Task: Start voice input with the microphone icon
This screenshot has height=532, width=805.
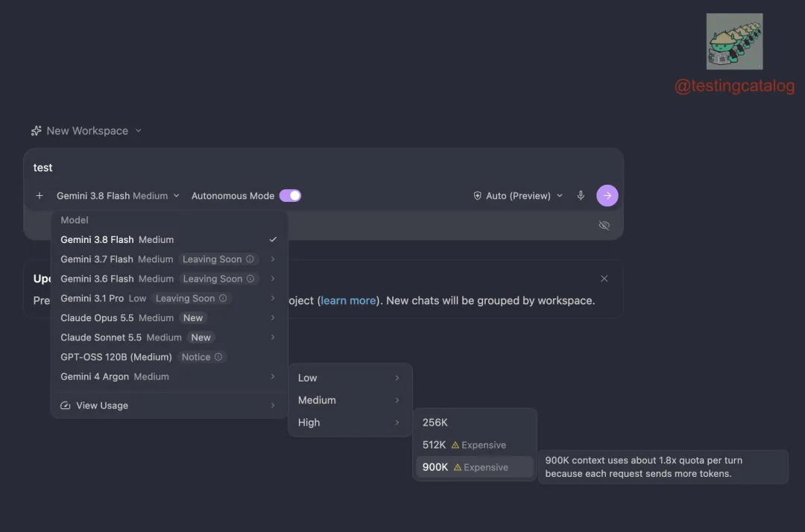Action: tap(581, 195)
